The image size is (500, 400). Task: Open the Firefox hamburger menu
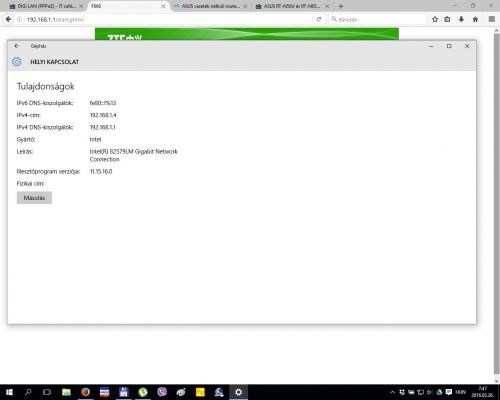[492, 19]
